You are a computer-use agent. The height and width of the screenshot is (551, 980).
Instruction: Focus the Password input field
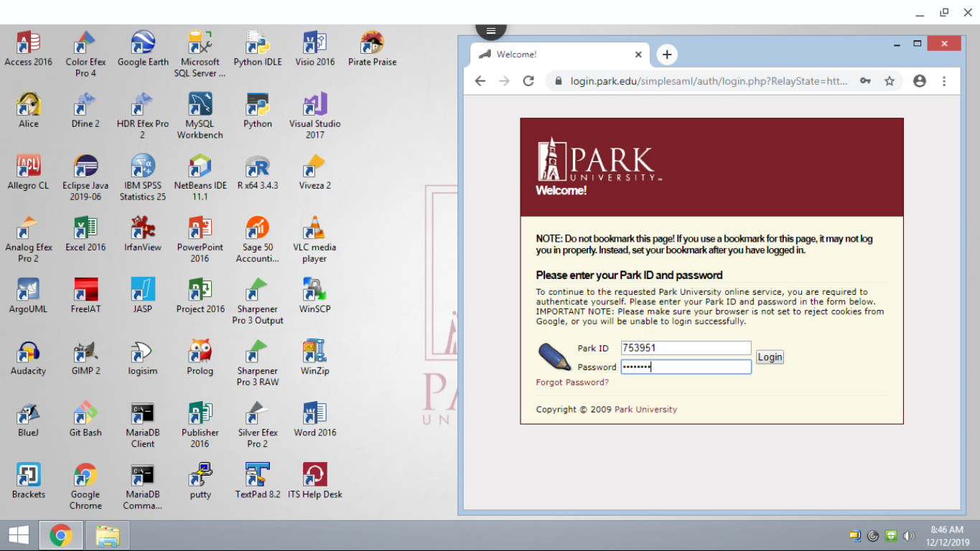(686, 367)
